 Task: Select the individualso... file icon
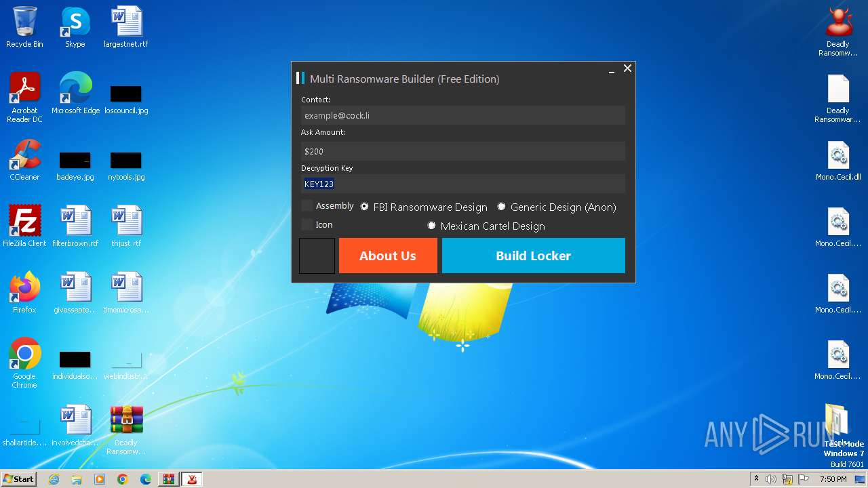point(75,365)
